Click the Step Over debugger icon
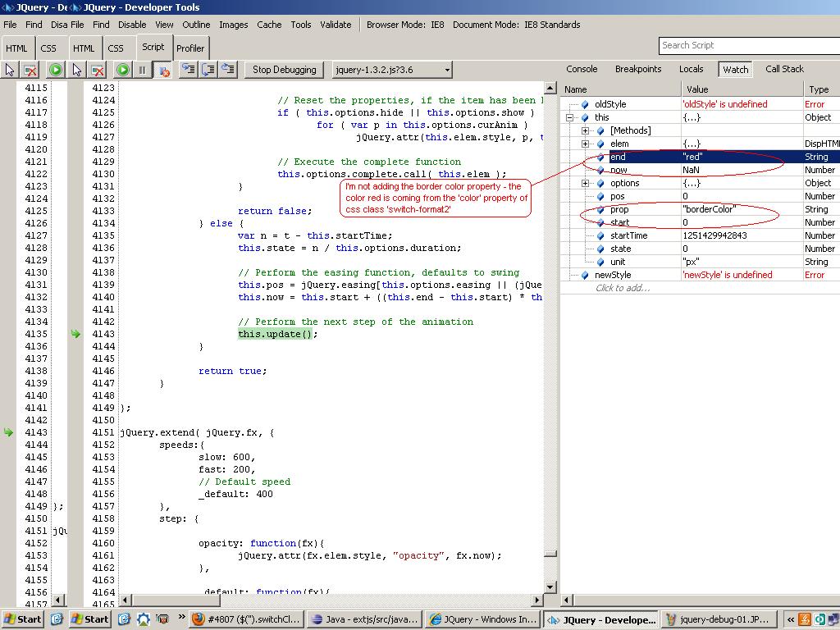Image resolution: width=840 pixels, height=630 pixels. pyautogui.click(x=208, y=70)
